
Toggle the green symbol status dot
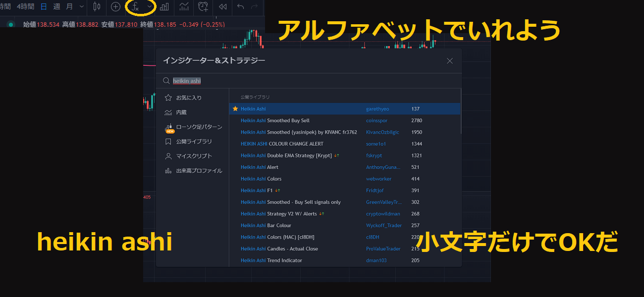pos(11,24)
